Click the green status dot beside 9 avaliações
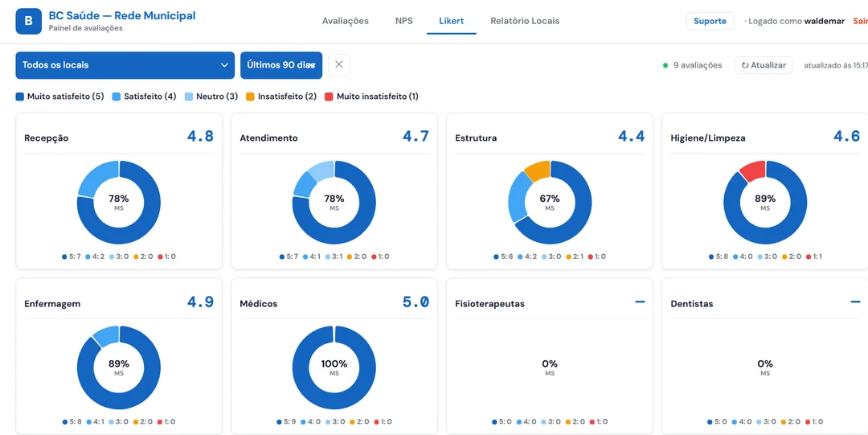Screen dimensions: 868x435 [x=665, y=65]
